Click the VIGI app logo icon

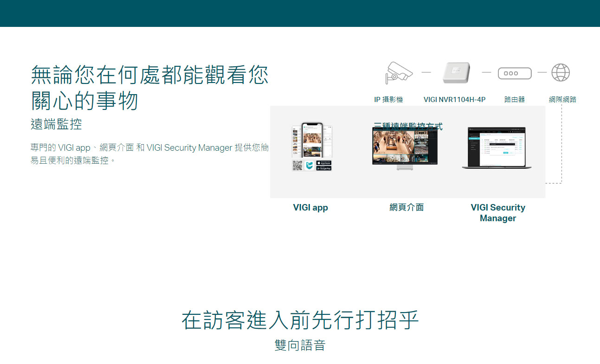tap(309, 166)
